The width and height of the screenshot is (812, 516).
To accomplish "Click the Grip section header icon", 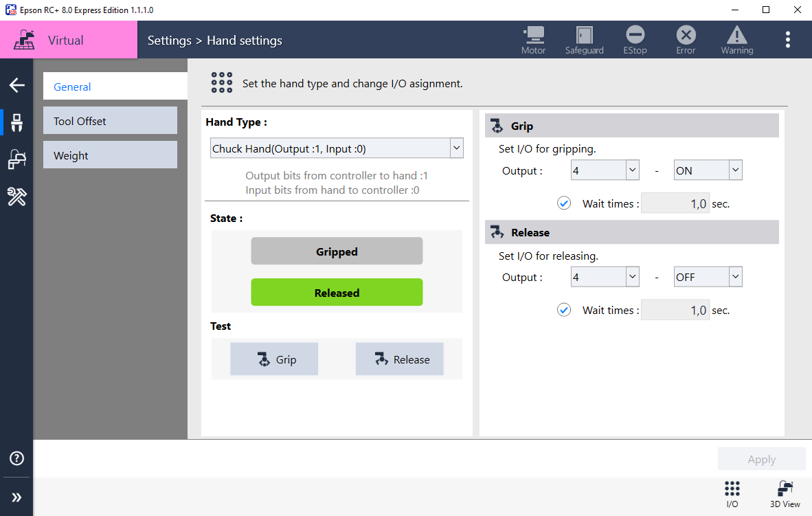I will [x=497, y=126].
